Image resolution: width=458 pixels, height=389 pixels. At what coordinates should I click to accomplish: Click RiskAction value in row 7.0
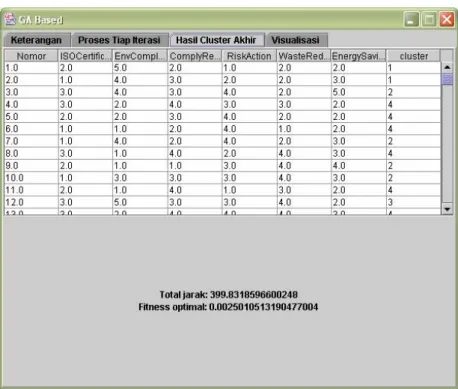click(249, 141)
